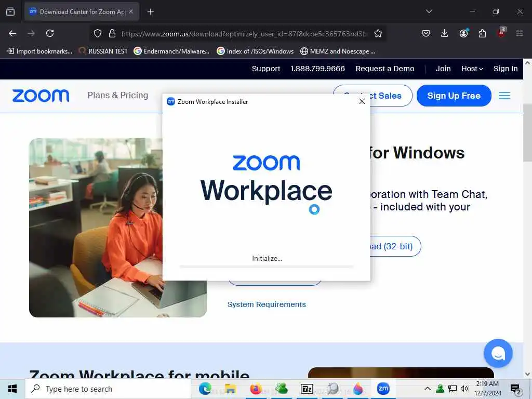
Task: Open File Explorer from taskbar
Action: point(230,389)
